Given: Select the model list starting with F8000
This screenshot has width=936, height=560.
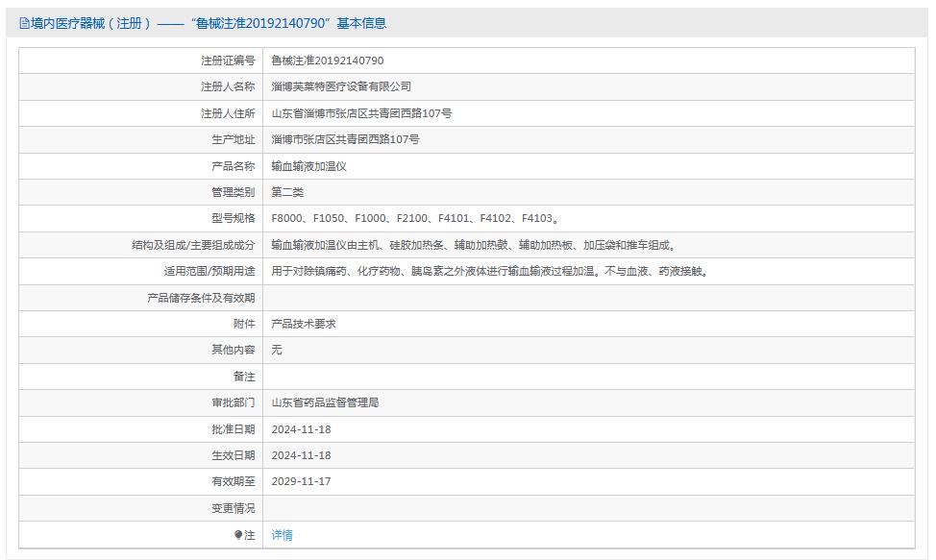Looking at the screenshot, I should click(415, 218).
